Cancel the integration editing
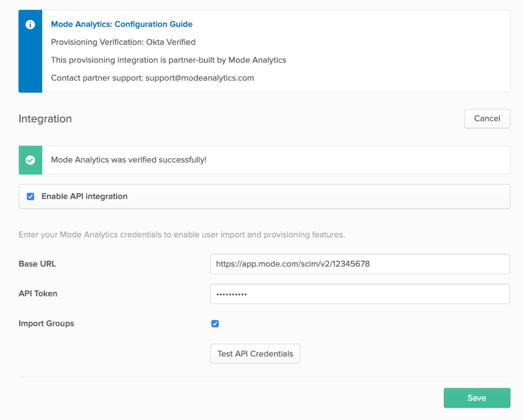 [487, 118]
